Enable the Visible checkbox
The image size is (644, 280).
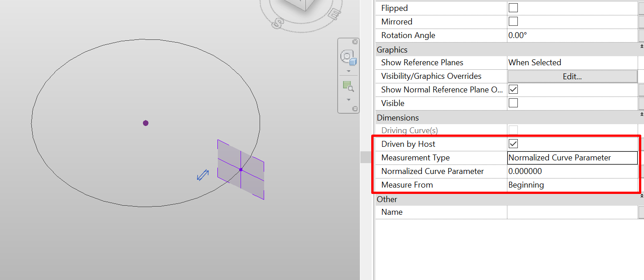coord(513,103)
